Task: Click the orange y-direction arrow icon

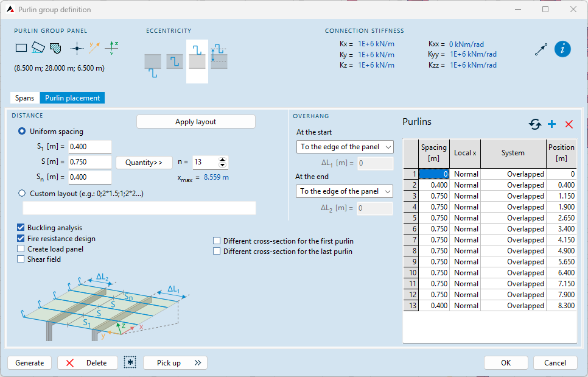Action: 94,48
